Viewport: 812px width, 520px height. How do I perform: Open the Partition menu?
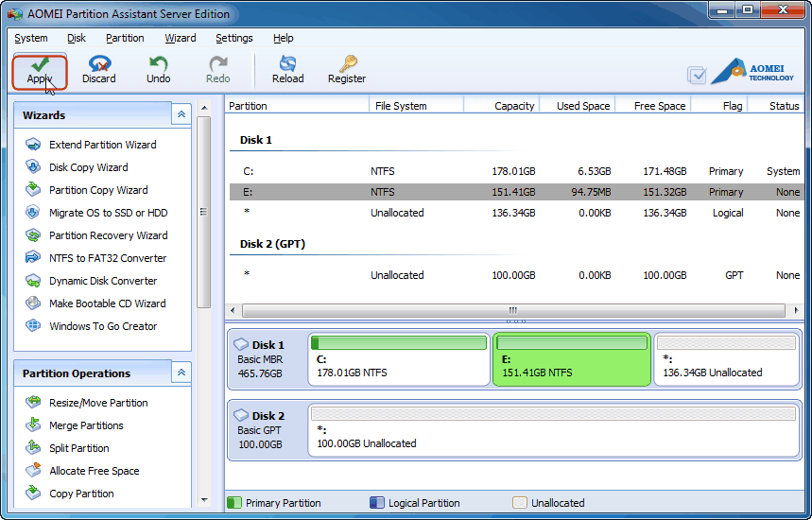(125, 38)
